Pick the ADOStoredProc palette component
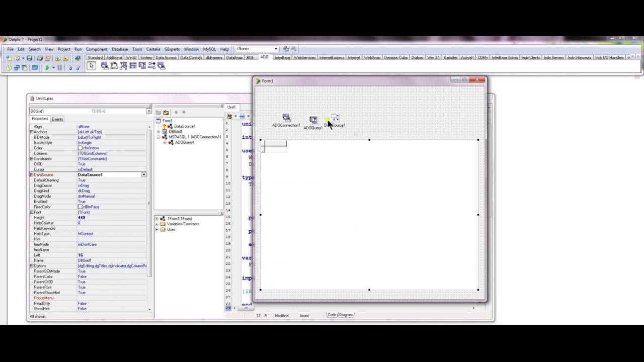644x362 pixels. click(x=152, y=66)
